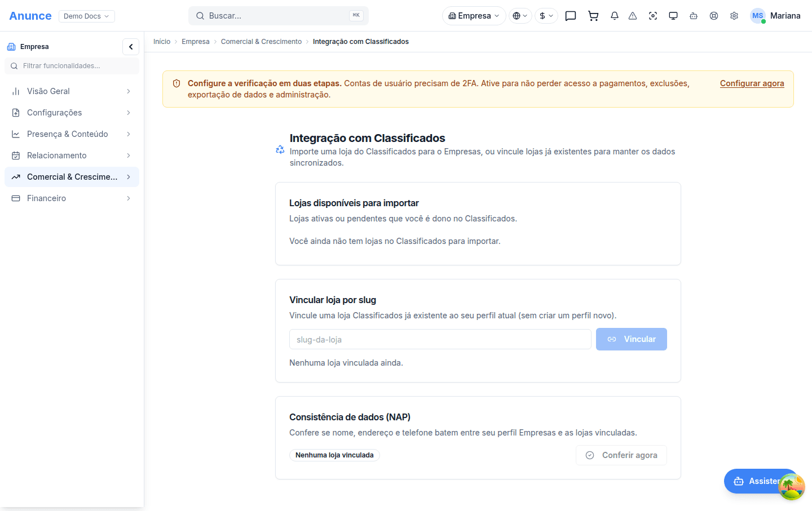Go to Inicio breadcrumb

[162, 42]
